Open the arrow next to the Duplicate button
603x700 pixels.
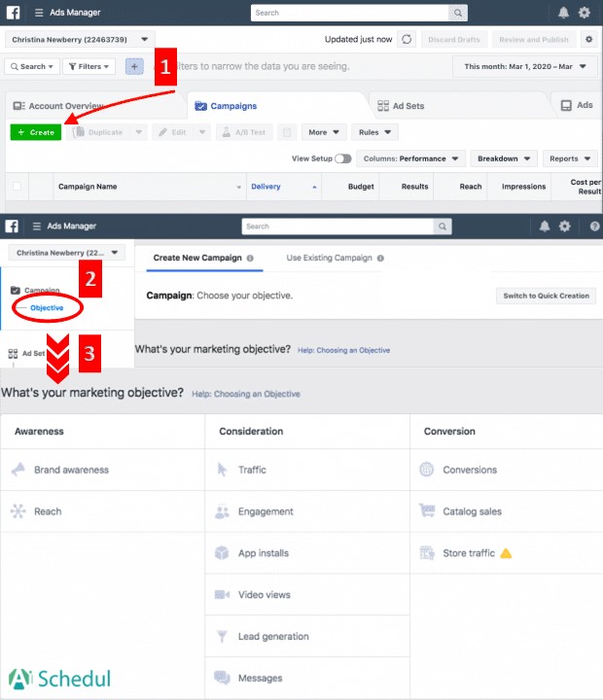click(138, 132)
